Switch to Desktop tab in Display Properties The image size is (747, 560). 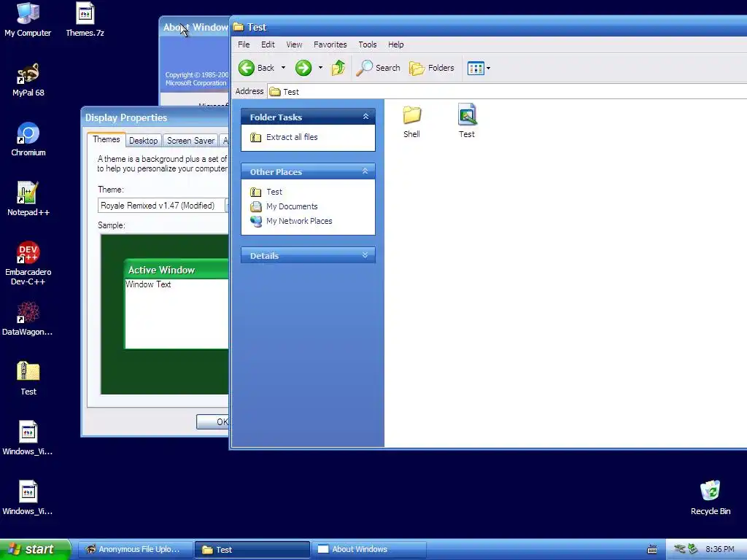[x=144, y=141]
